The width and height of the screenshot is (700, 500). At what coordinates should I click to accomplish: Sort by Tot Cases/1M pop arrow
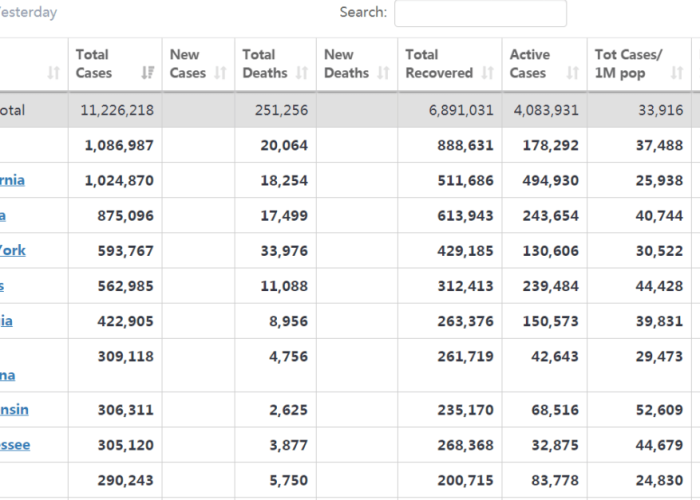pyautogui.click(x=677, y=73)
